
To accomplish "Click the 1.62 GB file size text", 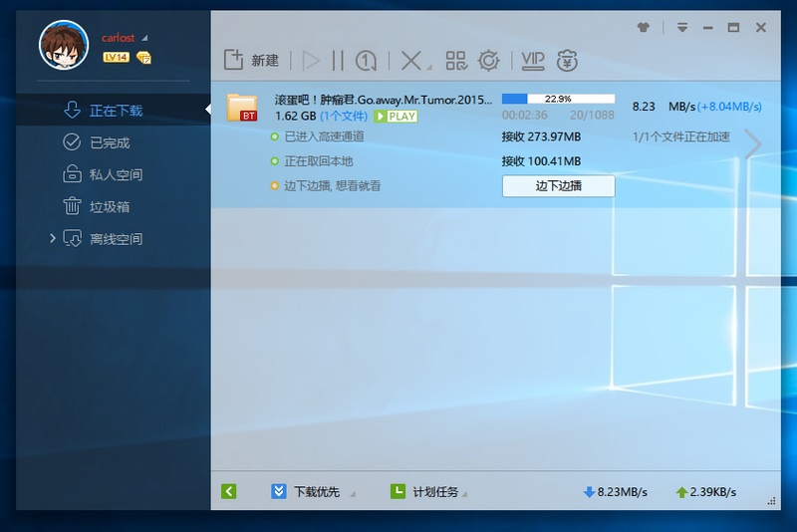I will [x=295, y=117].
